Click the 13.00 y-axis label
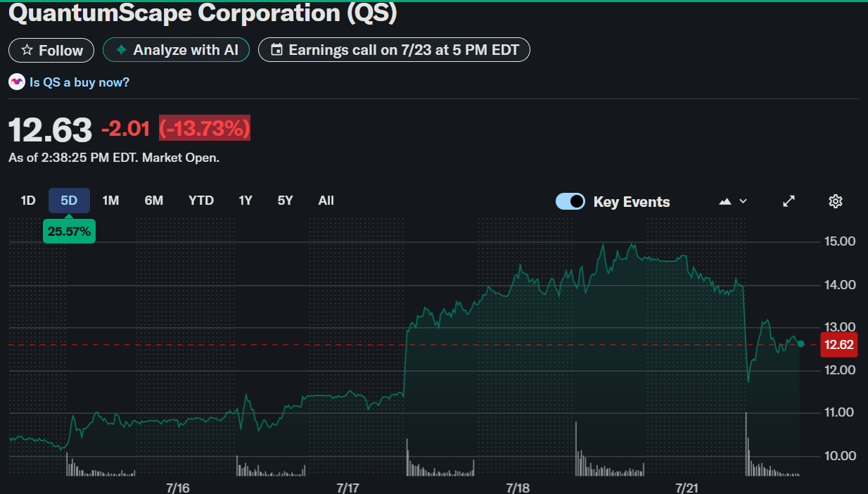Image resolution: width=868 pixels, height=494 pixels. (x=840, y=327)
